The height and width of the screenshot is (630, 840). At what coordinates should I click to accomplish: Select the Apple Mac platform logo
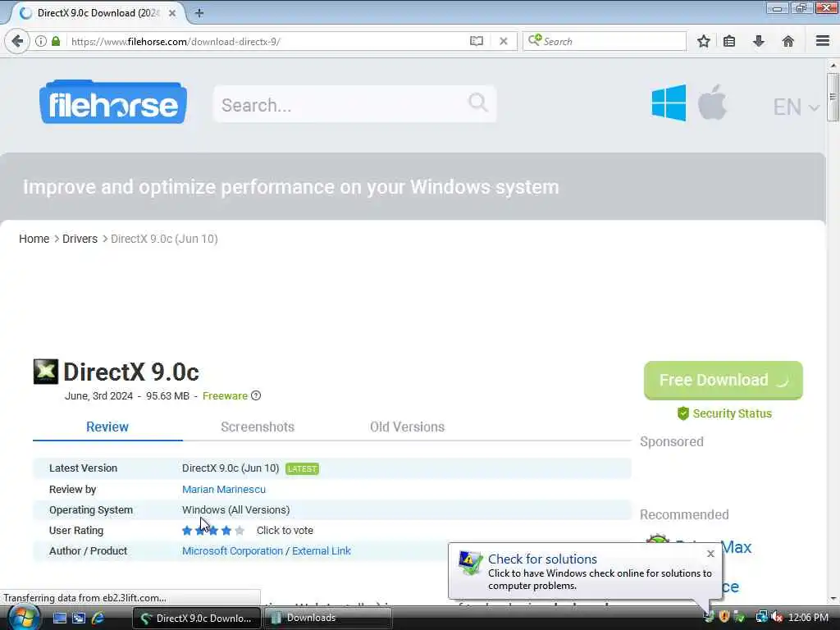712,102
